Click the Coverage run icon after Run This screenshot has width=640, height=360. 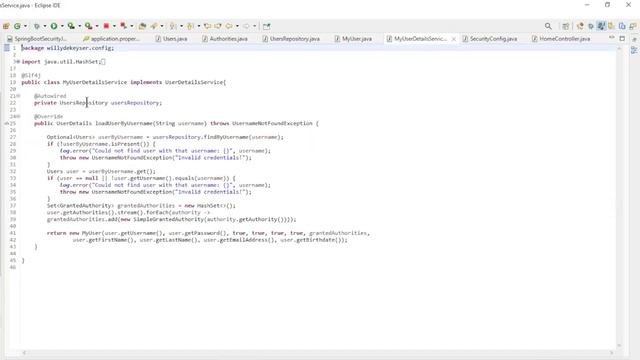point(71,26)
